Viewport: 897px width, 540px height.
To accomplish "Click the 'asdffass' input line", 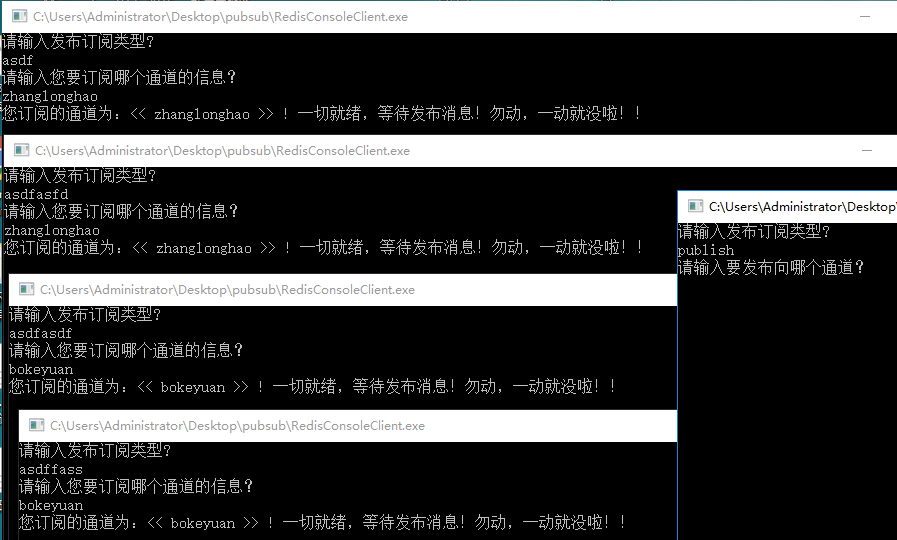I will 50,469.
